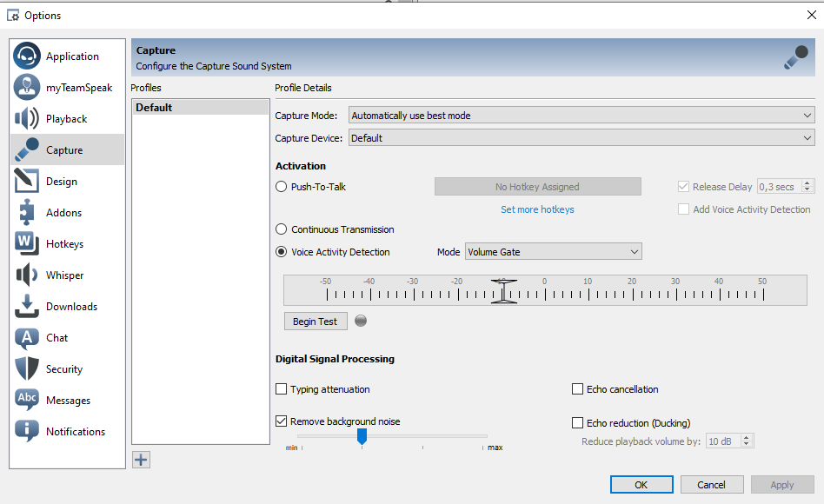The image size is (824, 504).
Task: Click the Options window title icon
Action: click(x=13, y=16)
